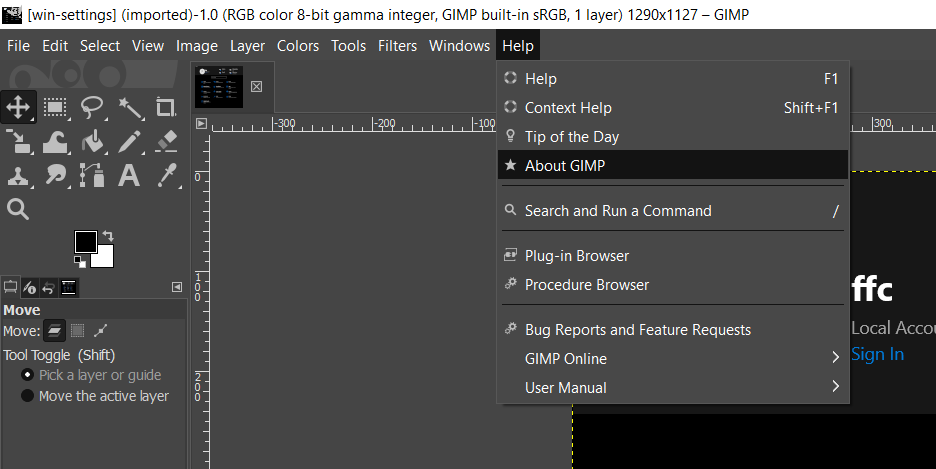
Task: Open the Windows menu
Action: [459, 46]
